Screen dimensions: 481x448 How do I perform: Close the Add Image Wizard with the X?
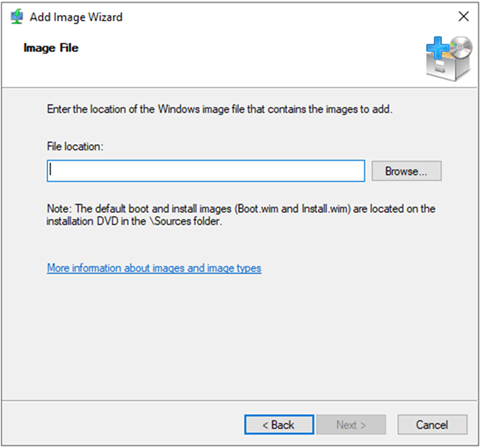pos(463,16)
